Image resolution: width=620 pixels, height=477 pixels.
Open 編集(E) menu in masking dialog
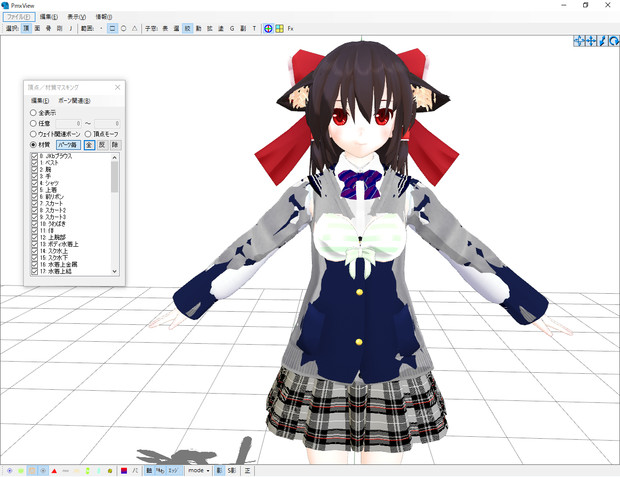click(40, 100)
